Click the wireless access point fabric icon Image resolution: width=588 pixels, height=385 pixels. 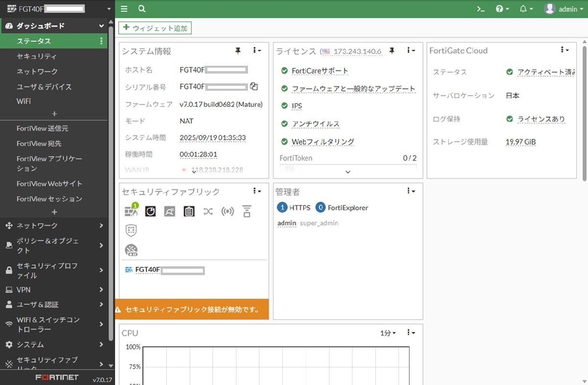tap(227, 211)
